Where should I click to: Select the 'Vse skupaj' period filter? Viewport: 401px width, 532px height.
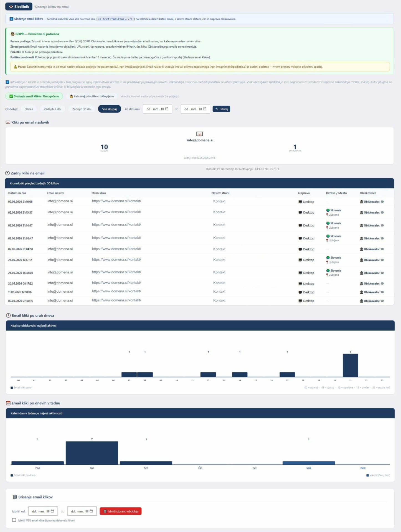tap(110, 109)
